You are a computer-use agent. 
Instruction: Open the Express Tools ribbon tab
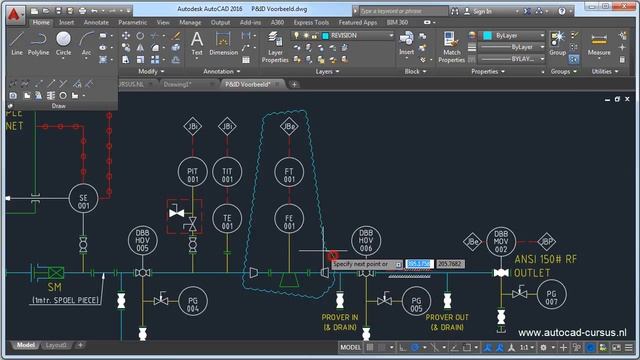(311, 22)
